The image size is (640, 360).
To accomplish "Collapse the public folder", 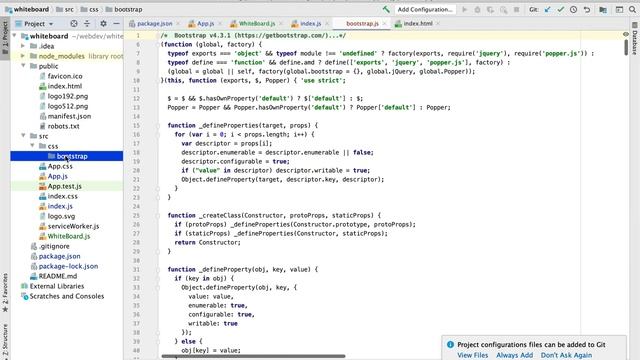I will [x=23, y=66].
